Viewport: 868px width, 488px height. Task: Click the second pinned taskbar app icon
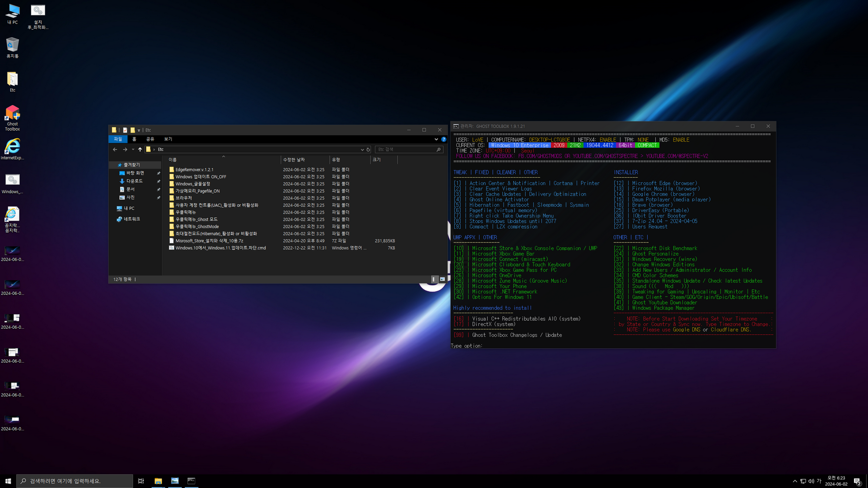pyautogui.click(x=175, y=481)
